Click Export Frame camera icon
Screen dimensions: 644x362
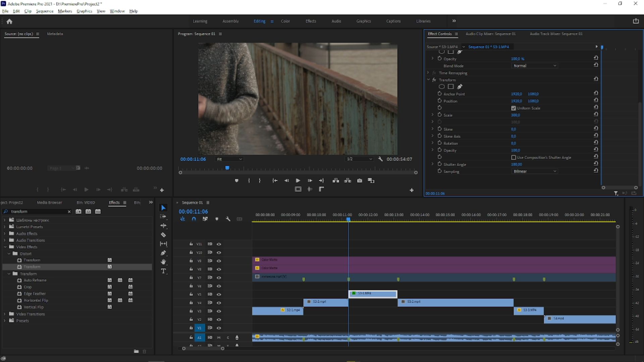point(360,181)
